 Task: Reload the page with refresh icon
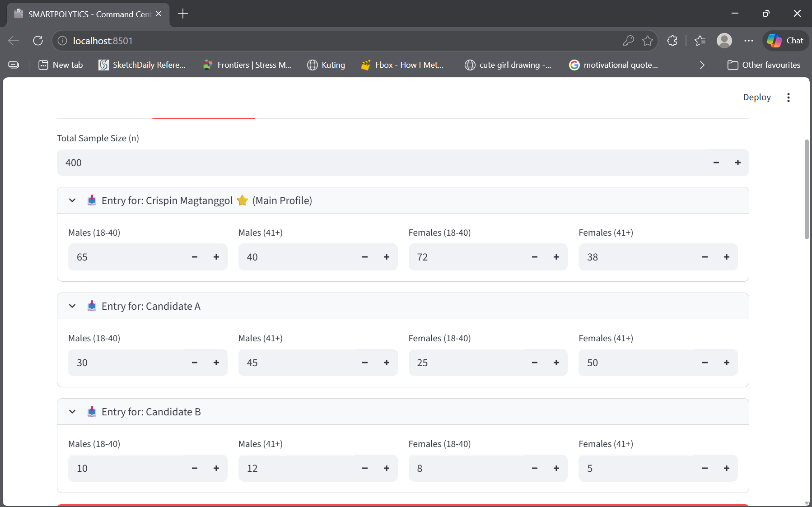[x=38, y=41]
